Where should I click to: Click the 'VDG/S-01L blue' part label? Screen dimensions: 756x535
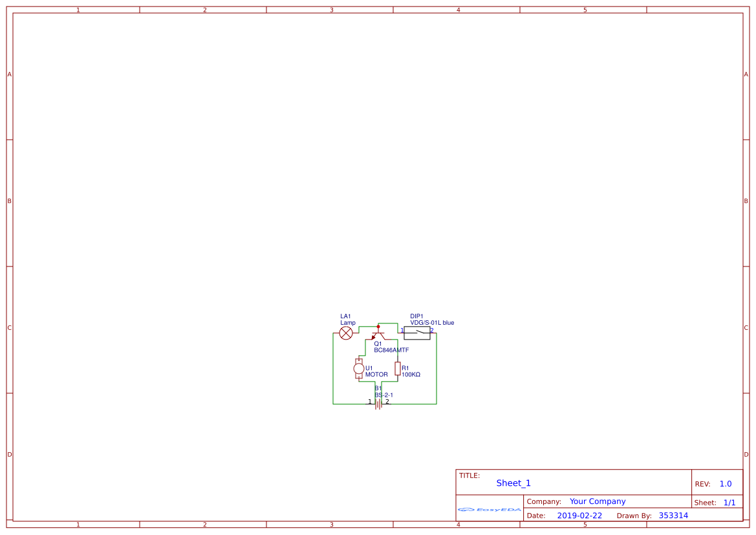[432, 323]
